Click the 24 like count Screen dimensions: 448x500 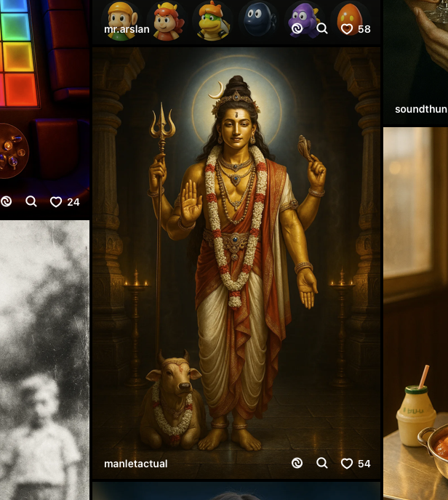[x=73, y=202]
